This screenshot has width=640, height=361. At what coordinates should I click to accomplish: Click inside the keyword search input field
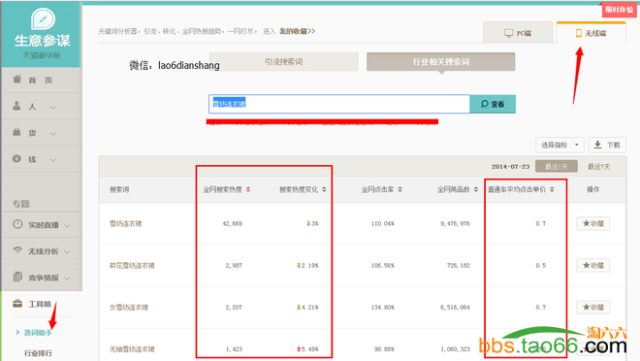(x=339, y=104)
